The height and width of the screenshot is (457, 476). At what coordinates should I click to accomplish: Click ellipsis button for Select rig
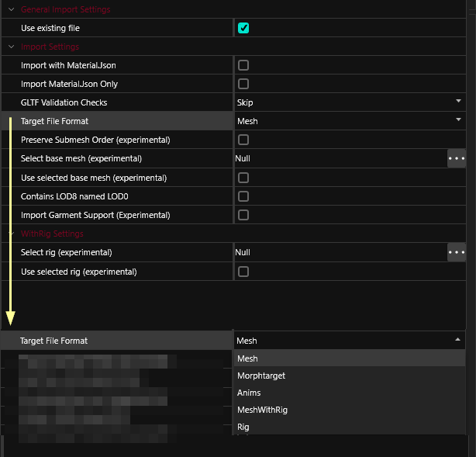pos(457,252)
